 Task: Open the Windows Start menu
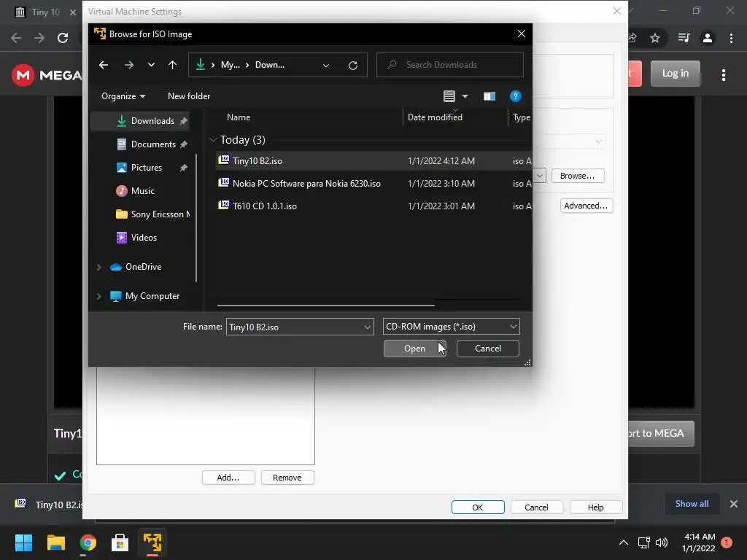[23, 542]
